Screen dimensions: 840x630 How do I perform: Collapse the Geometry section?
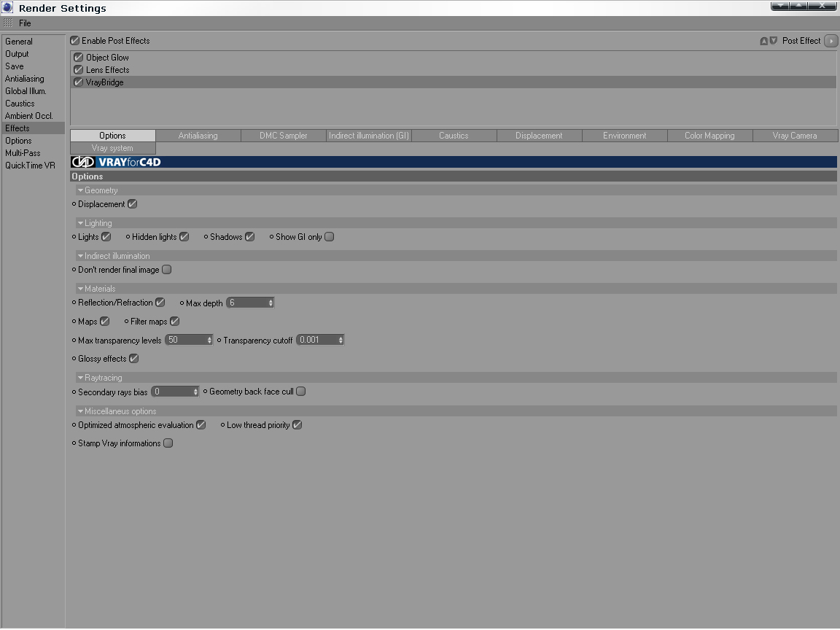coord(80,190)
